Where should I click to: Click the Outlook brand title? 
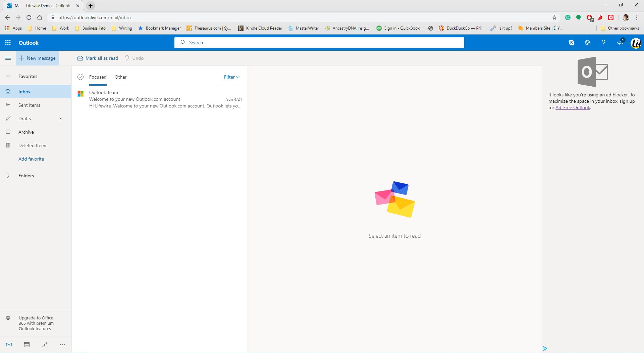pos(29,43)
